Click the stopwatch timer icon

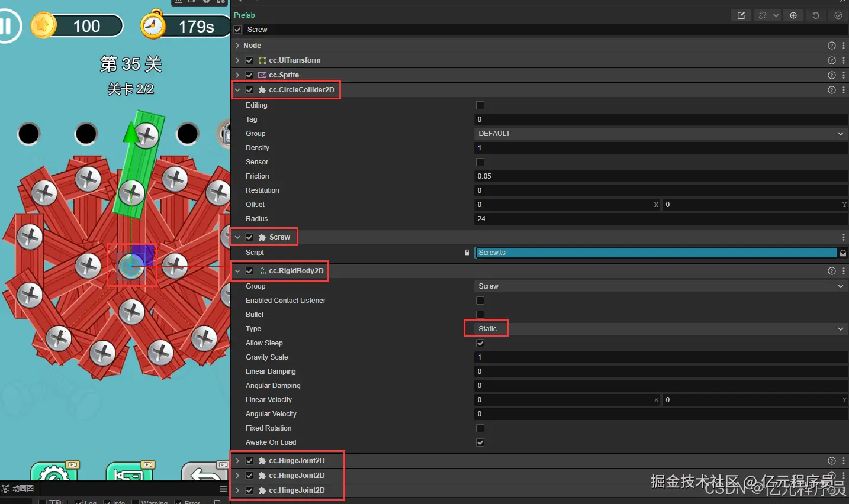(x=153, y=25)
